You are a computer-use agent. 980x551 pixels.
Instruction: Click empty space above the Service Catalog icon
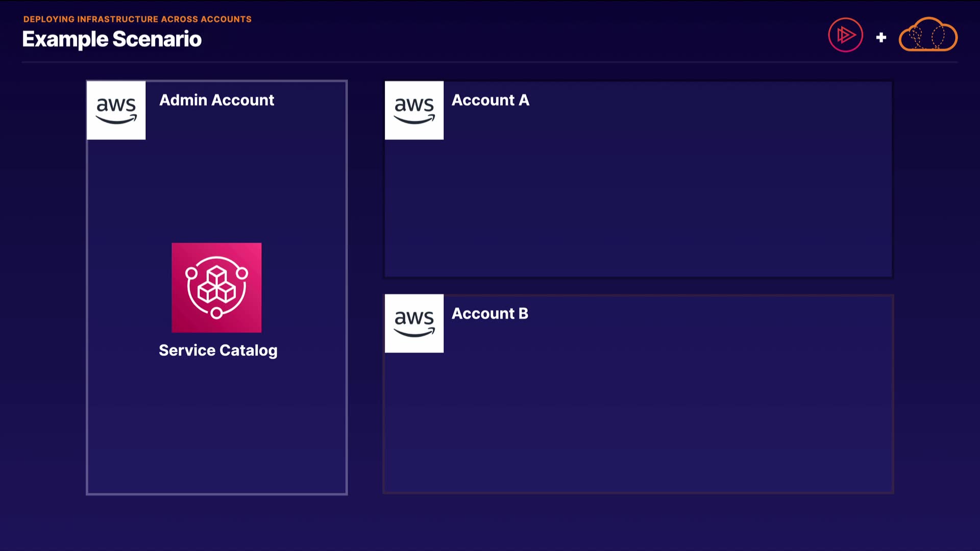[216, 189]
